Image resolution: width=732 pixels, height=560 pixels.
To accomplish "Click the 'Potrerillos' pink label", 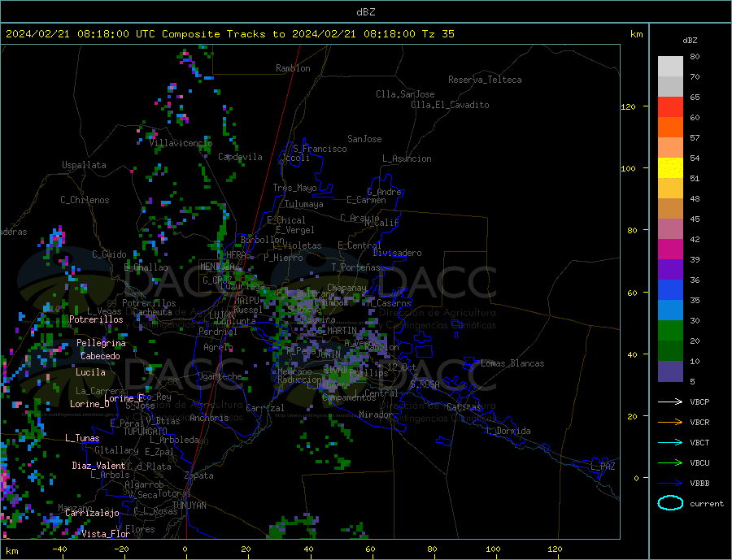I will (96, 319).
